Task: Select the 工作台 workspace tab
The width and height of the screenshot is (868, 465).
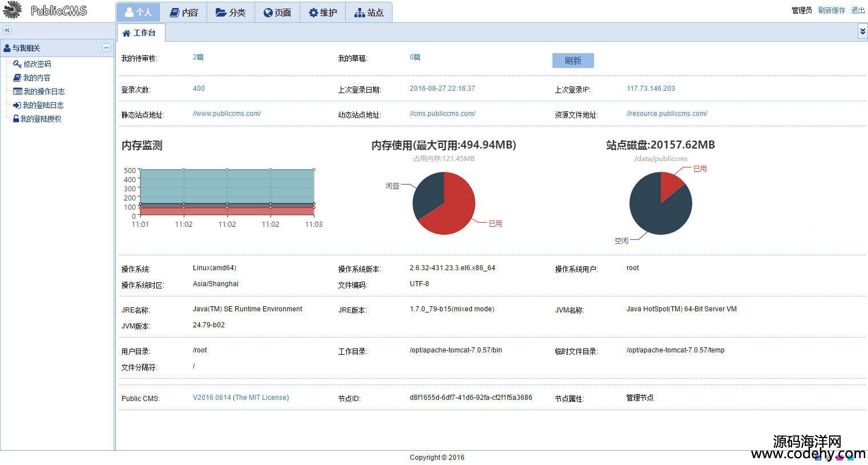Action: pos(140,33)
